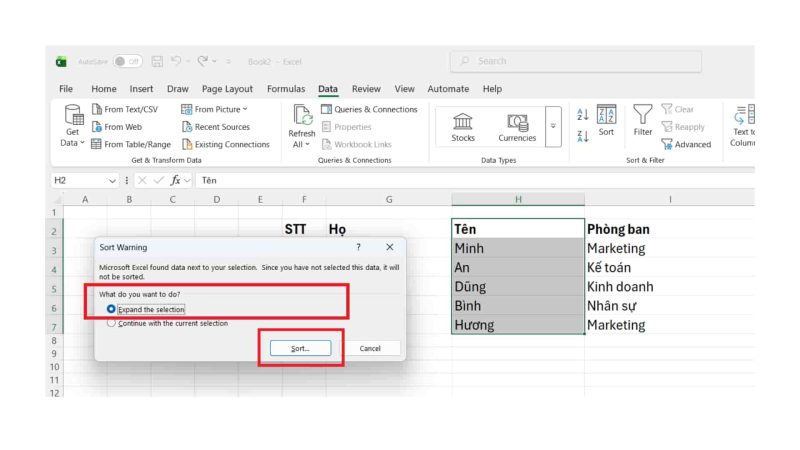800x450 pixels.
Task: Click the Undo arrow icon
Action: tap(176, 61)
